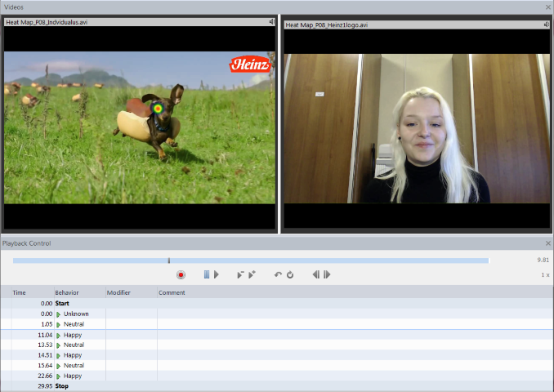
Task: Click the playback position marker on timeline
Action: (x=169, y=261)
